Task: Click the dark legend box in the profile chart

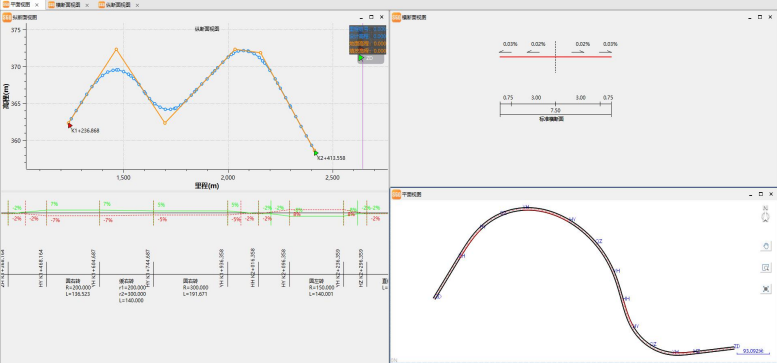Action: pos(367,40)
